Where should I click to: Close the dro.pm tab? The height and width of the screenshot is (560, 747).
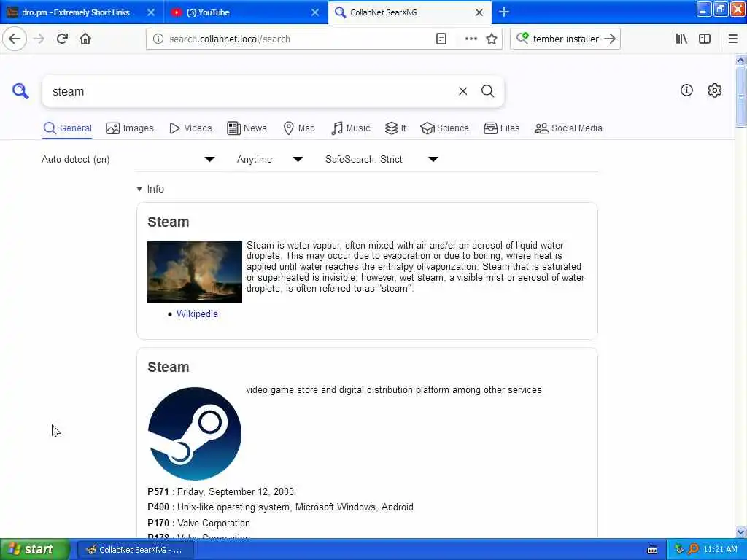pyautogui.click(x=150, y=12)
